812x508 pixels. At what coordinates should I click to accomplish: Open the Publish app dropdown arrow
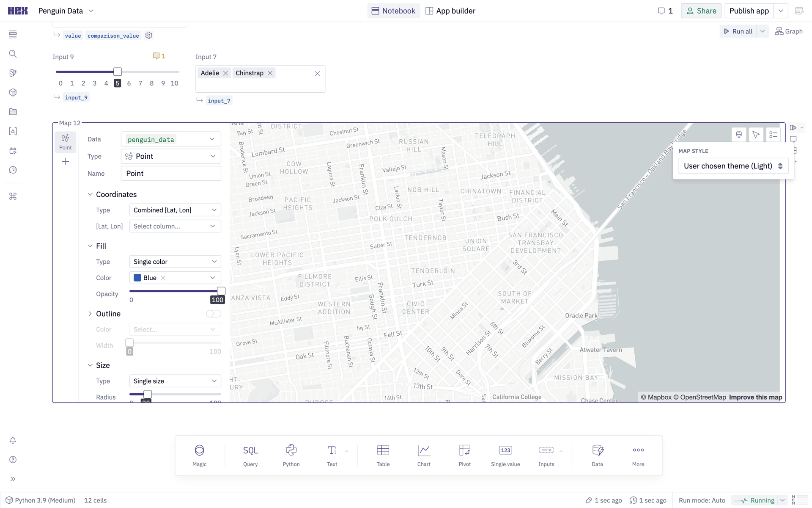click(781, 11)
